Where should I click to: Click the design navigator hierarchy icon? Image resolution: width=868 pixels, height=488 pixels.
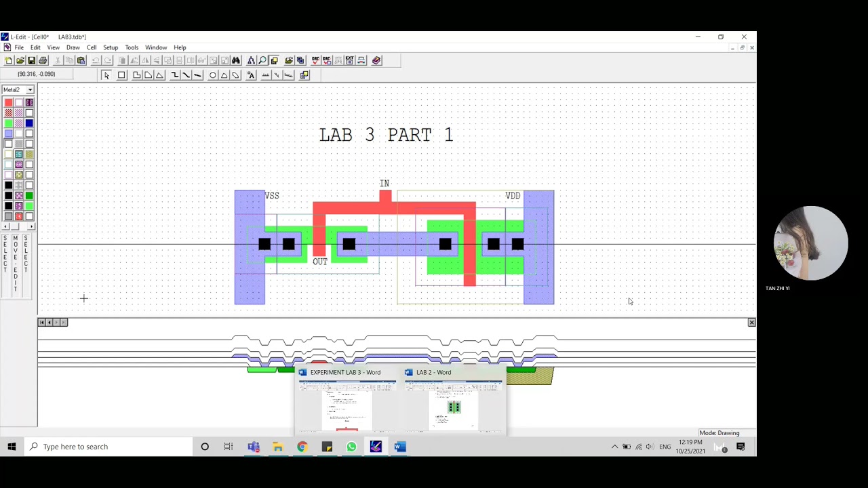[x=252, y=60]
